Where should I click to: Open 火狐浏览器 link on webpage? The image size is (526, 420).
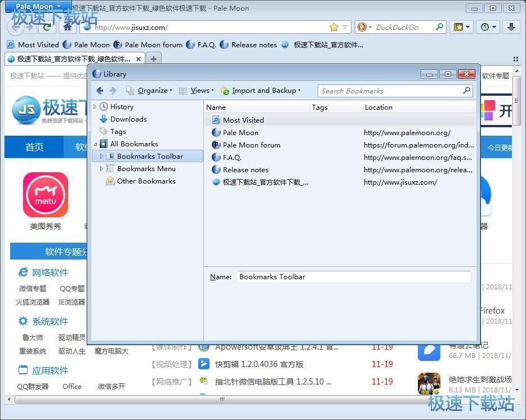pyautogui.click(x=33, y=302)
